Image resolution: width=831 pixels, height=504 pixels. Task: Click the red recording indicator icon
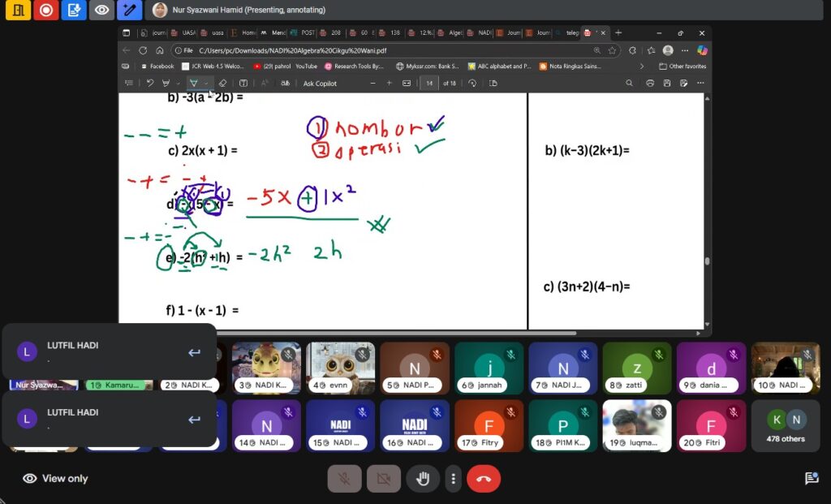click(46, 10)
